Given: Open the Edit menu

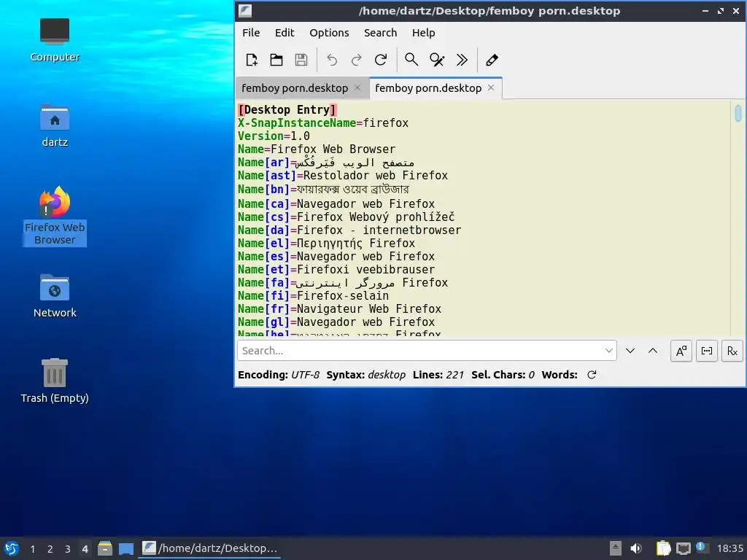Looking at the screenshot, I should point(285,33).
